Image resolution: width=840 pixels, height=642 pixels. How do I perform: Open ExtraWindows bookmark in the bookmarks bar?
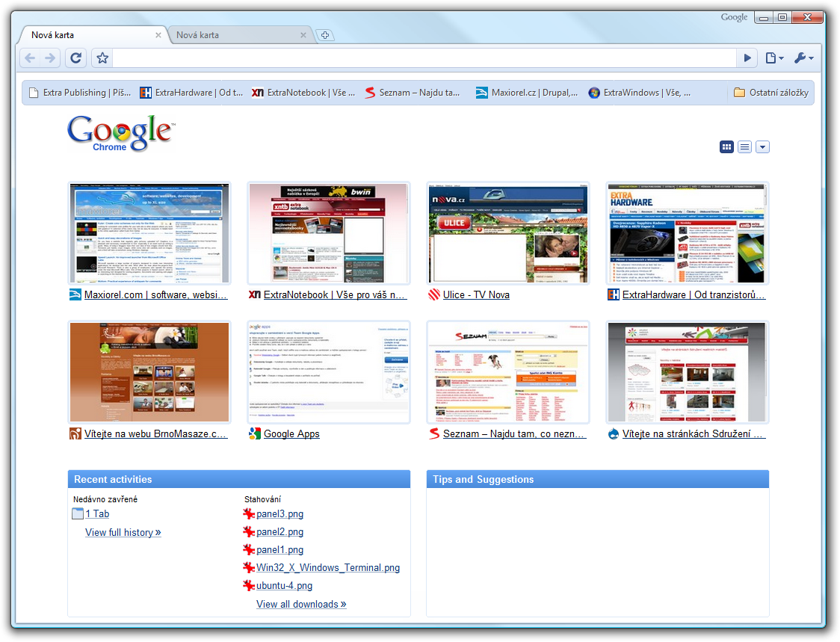[x=640, y=93]
